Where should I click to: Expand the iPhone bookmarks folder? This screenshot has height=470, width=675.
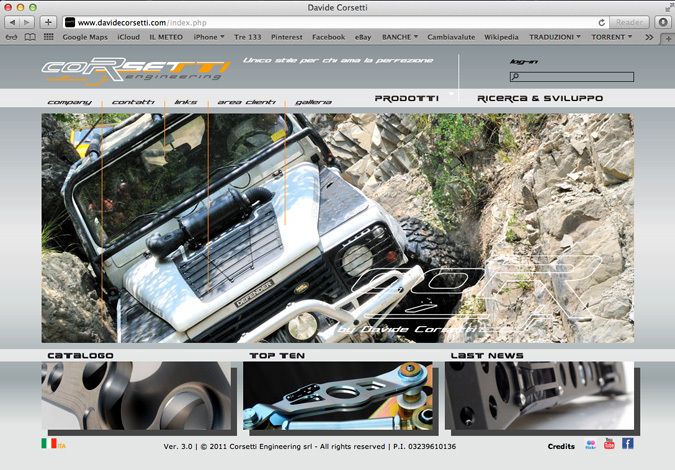point(208,37)
